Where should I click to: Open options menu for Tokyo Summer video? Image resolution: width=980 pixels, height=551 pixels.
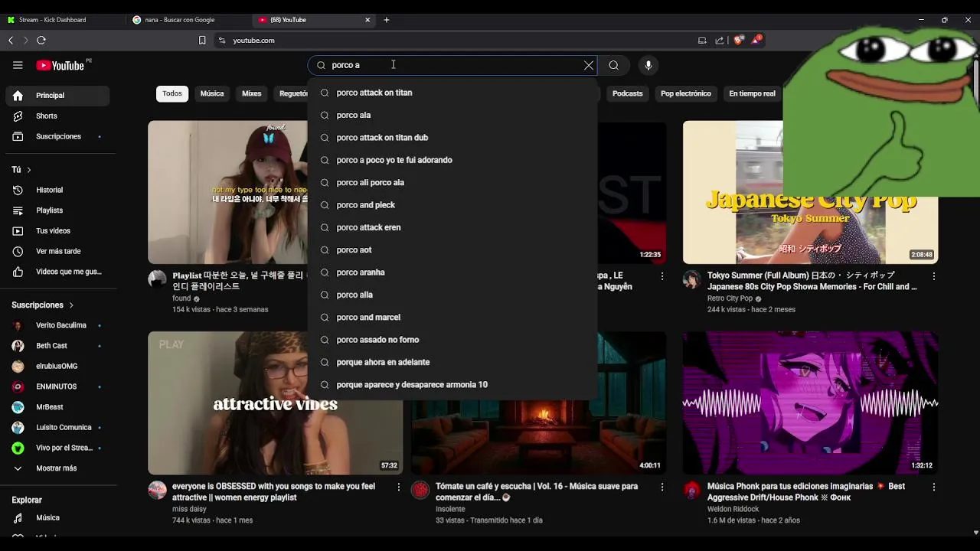click(x=933, y=275)
